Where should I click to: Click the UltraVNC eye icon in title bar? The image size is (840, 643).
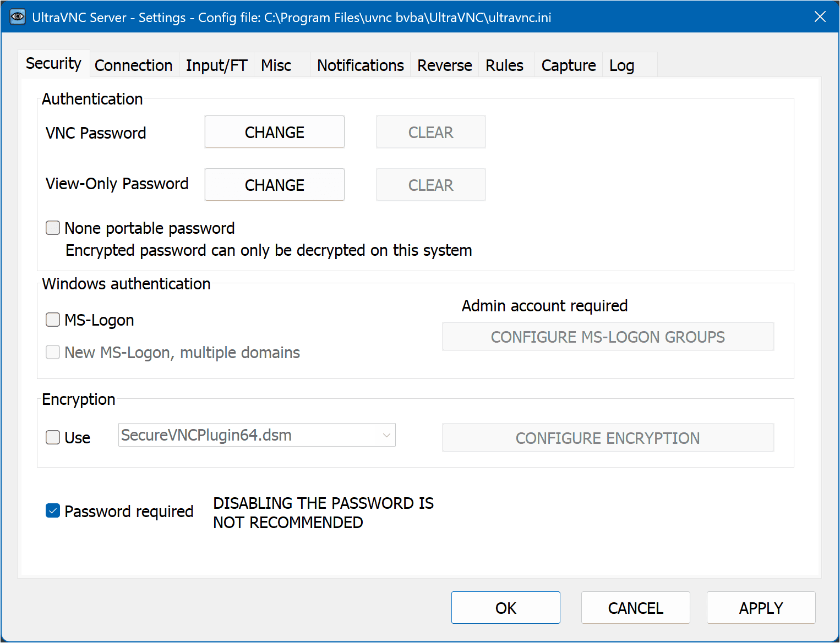click(18, 17)
